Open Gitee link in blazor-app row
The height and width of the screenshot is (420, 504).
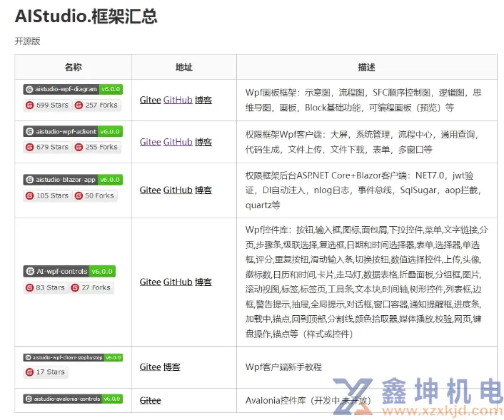coord(150,190)
